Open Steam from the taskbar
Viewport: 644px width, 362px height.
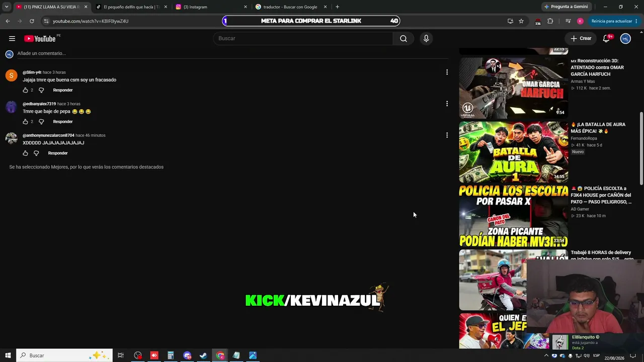point(203,355)
